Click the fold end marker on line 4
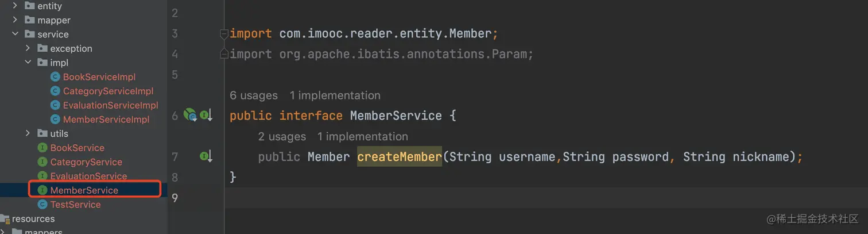Image resolution: width=868 pixels, height=234 pixels. point(224,54)
